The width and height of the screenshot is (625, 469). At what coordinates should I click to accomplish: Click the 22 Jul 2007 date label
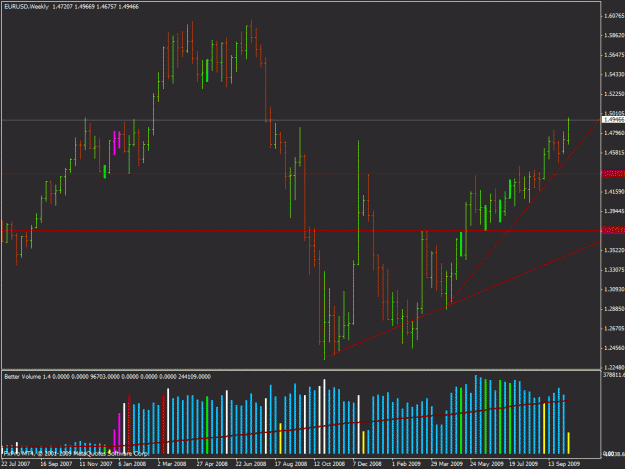pos(16,464)
